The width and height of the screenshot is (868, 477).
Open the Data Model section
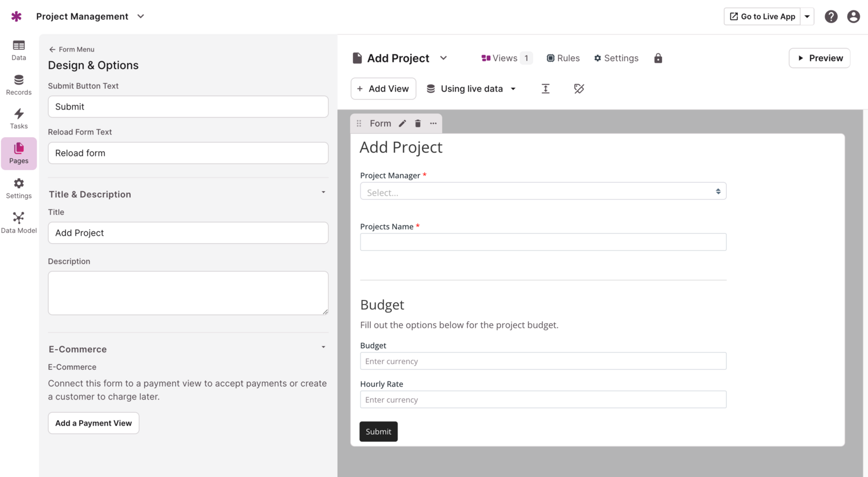pos(19,223)
